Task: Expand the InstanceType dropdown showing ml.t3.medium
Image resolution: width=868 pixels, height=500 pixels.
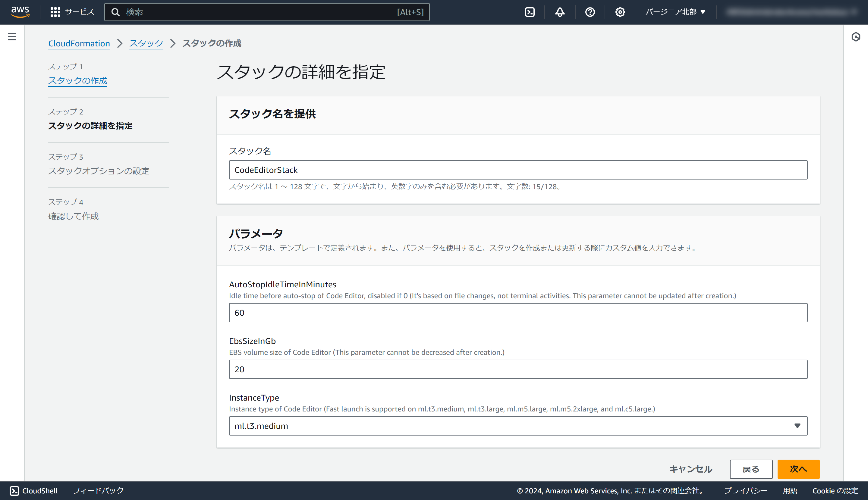Action: point(797,426)
